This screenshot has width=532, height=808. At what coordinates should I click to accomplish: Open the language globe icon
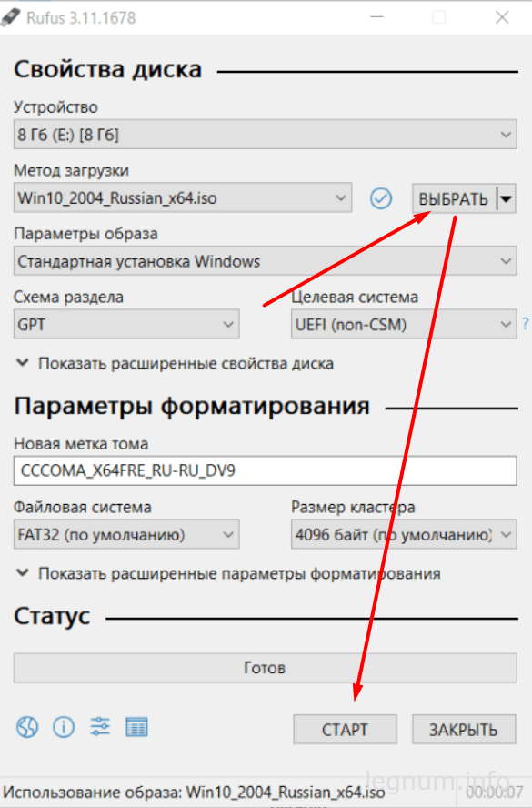[26, 728]
